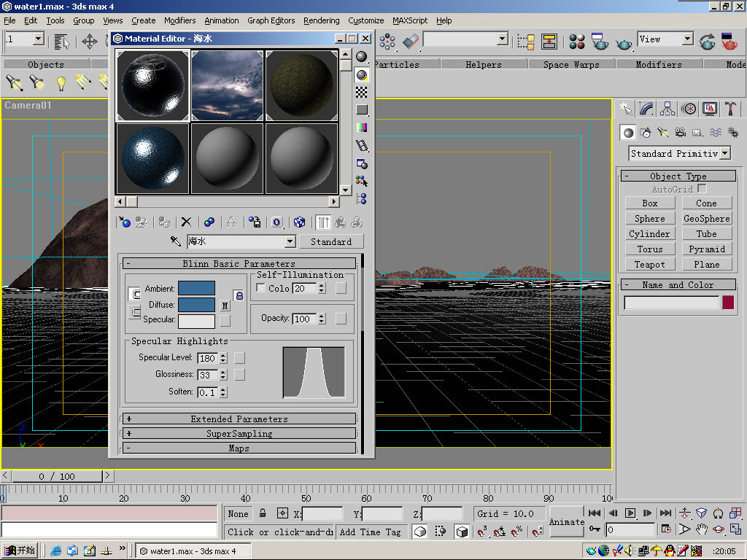This screenshot has width=747, height=560.
Task: Click Add Time Tag
Action: (x=370, y=532)
